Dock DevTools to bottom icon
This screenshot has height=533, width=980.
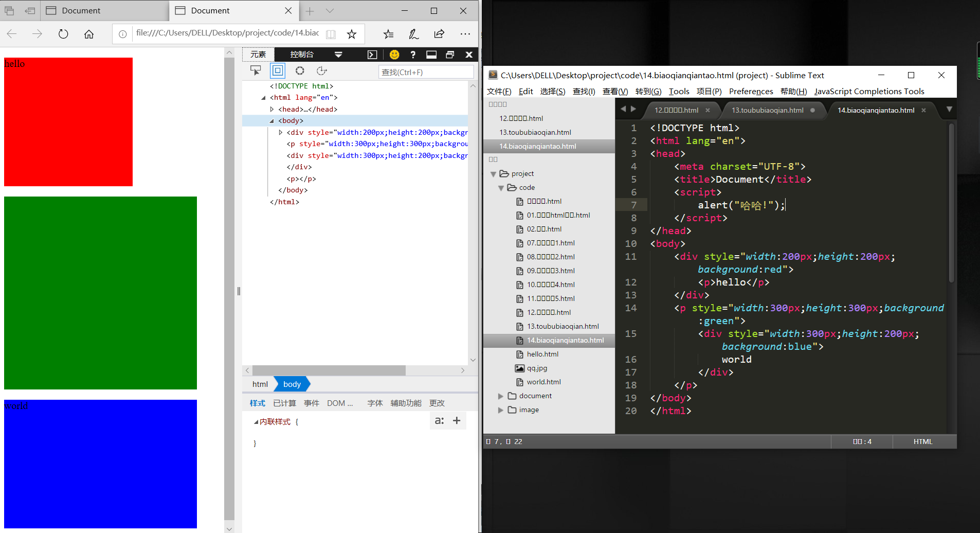[x=431, y=55]
